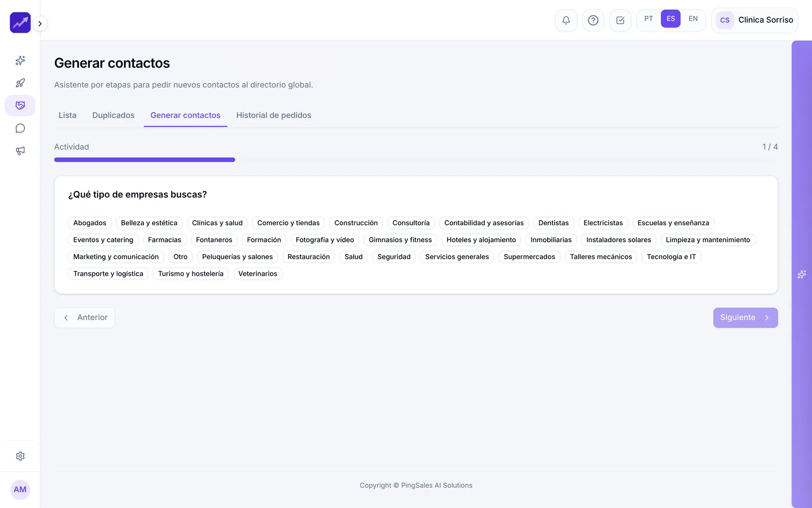Pick the Veterinarios chip
This screenshot has width=812, height=508.
click(258, 274)
